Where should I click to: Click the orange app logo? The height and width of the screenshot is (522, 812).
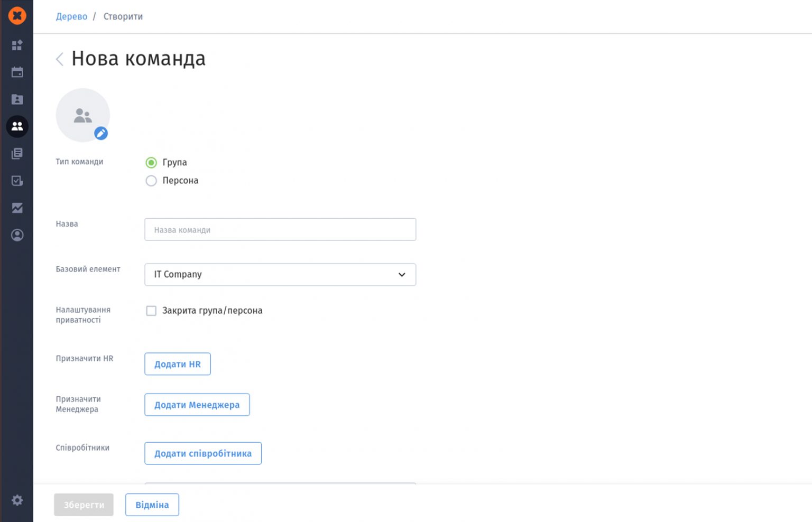(17, 15)
